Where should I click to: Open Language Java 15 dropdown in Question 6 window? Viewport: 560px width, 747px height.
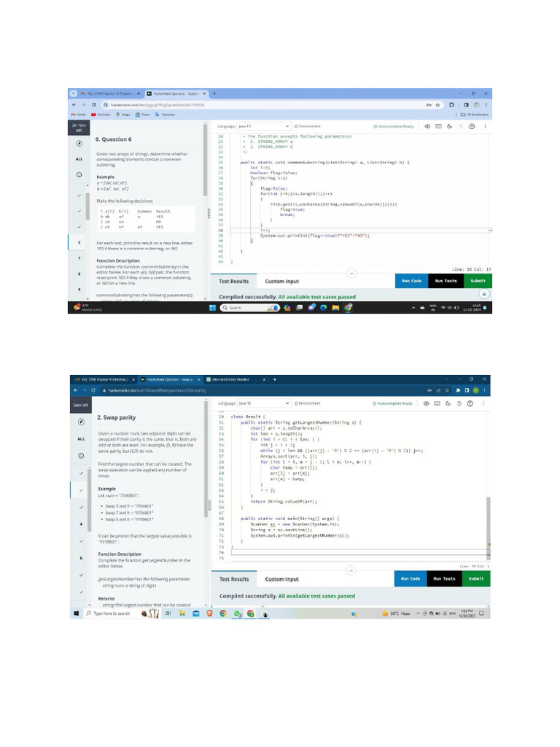264,126
